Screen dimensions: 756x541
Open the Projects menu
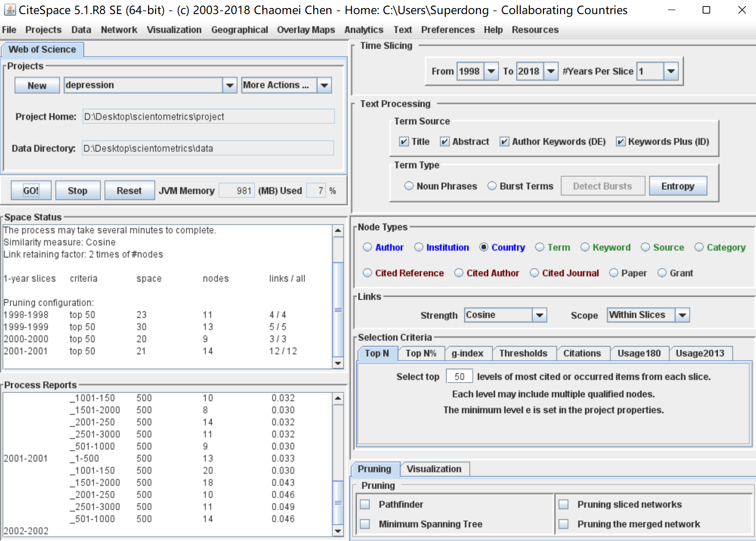coord(43,30)
